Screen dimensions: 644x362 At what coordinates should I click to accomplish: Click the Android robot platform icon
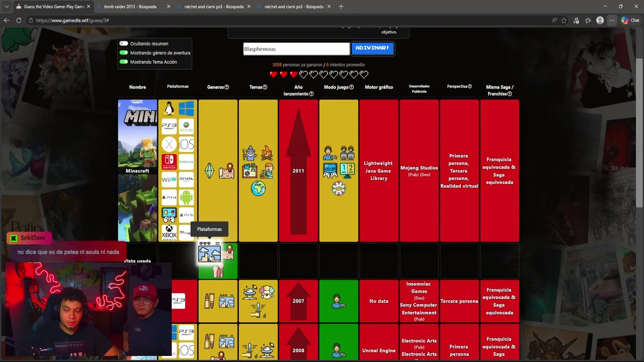pos(186,197)
